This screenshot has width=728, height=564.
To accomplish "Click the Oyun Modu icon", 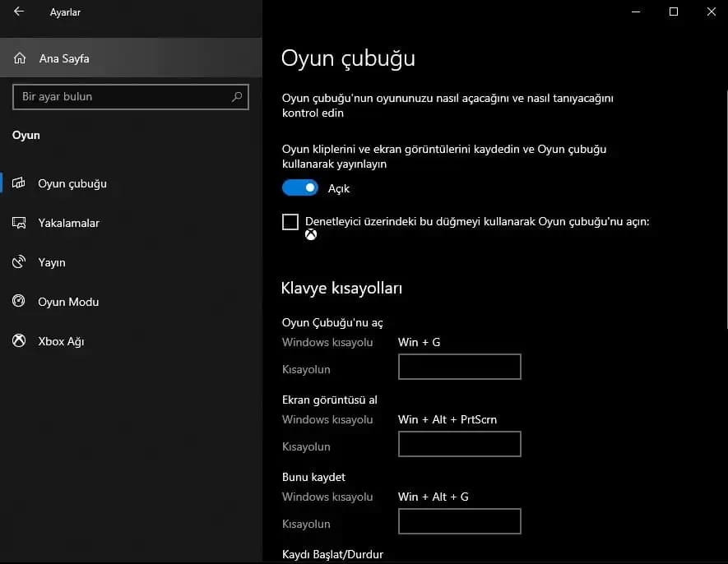I will point(19,302).
